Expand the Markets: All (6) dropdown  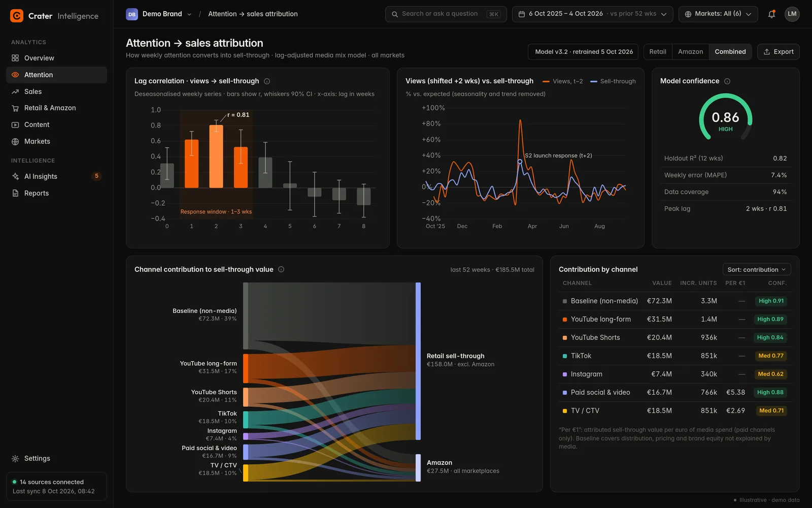click(x=718, y=14)
